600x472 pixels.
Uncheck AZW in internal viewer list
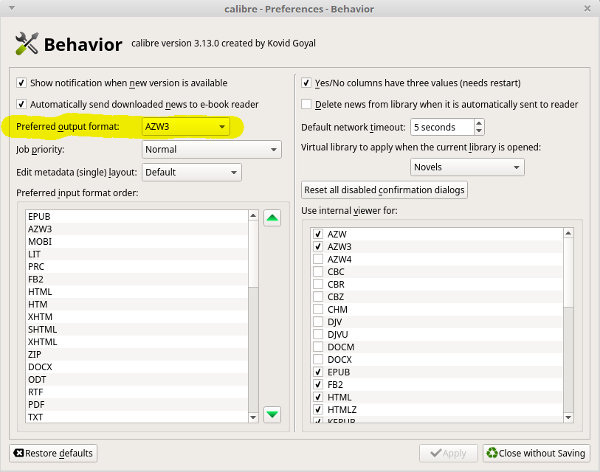318,234
